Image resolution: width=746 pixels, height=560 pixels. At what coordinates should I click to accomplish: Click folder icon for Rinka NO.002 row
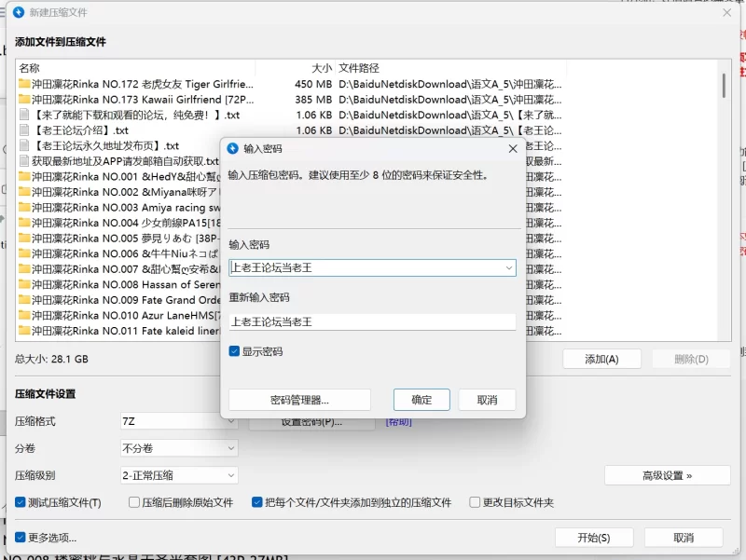(24, 192)
